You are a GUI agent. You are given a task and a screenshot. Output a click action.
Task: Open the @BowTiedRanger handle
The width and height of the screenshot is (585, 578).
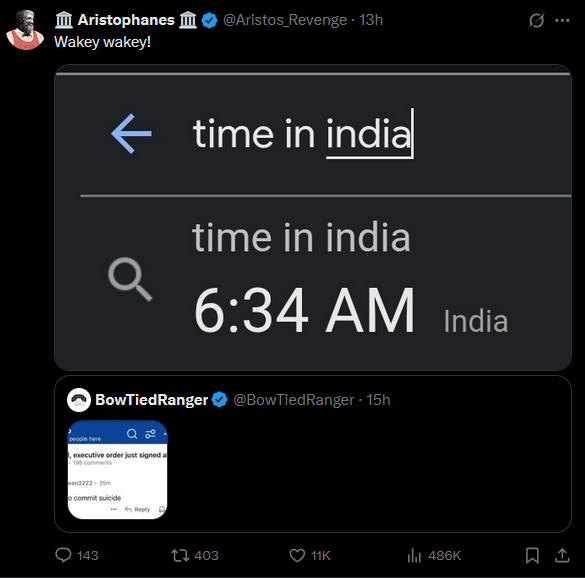click(x=294, y=400)
